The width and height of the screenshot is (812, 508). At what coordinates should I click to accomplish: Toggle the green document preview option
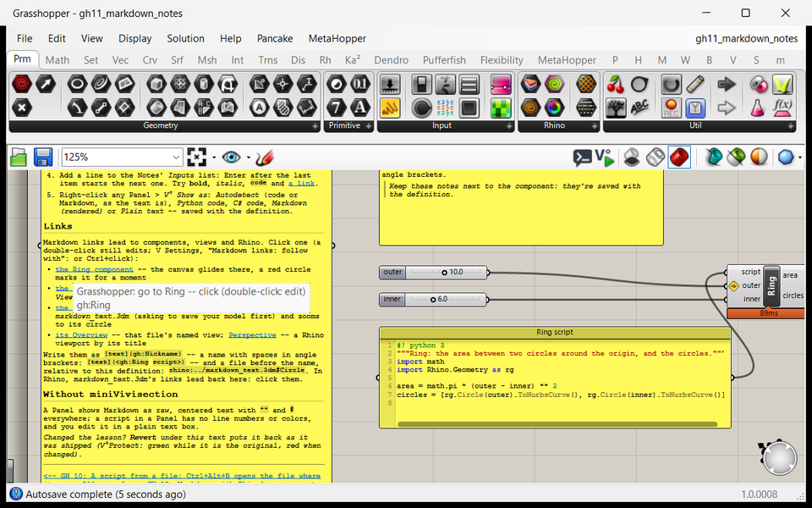click(736, 157)
